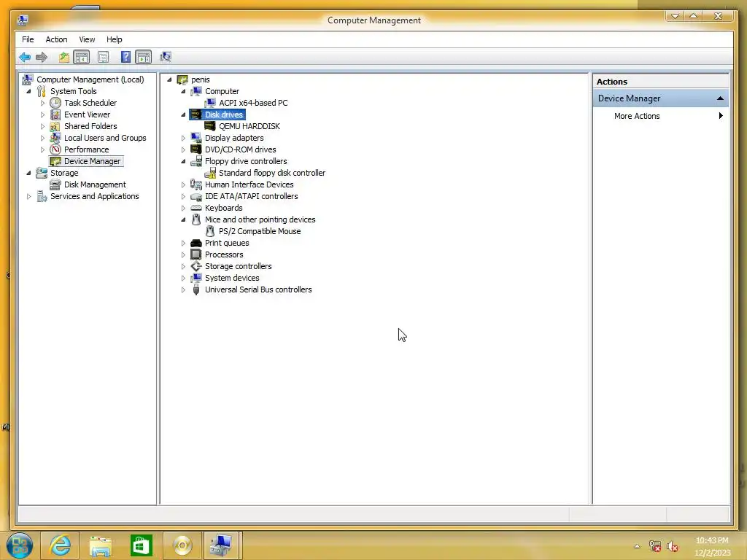Screen dimensions: 747x560
Task: Click the Event Viewer icon
Action: (55, 114)
